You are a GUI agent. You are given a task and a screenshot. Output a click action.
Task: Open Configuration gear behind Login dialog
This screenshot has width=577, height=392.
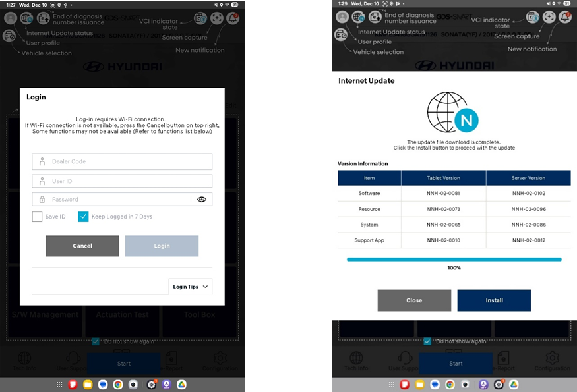pyautogui.click(x=220, y=360)
